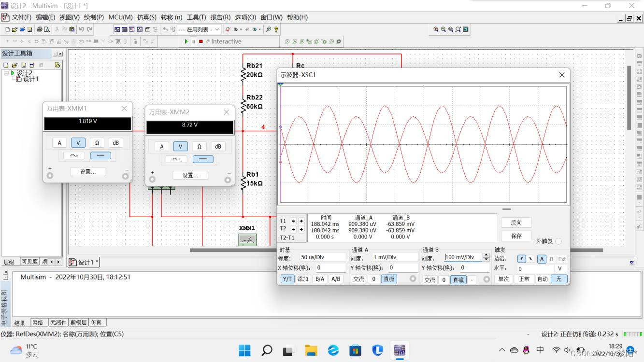
Task: Click the zoom-in magnifier icon at top right
Action: [x=436, y=29]
